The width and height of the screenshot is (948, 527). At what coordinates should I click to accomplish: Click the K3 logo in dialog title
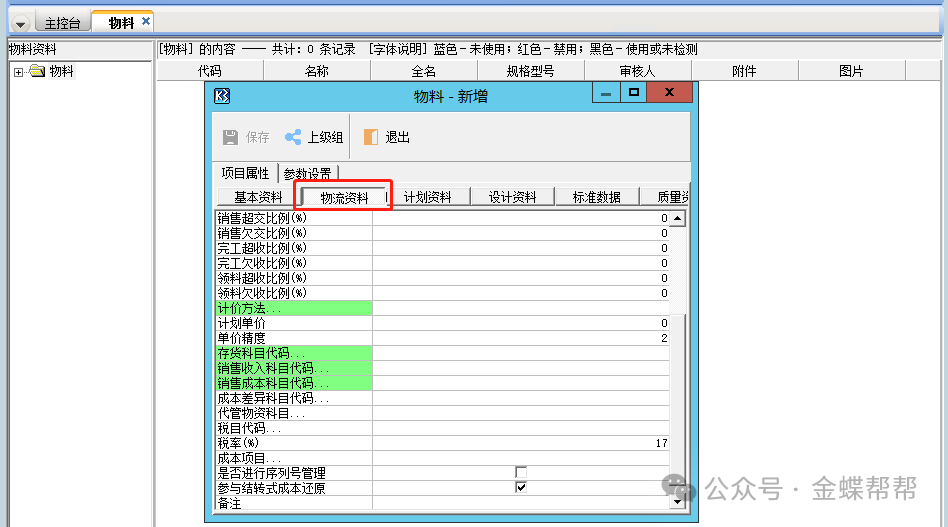(222, 95)
